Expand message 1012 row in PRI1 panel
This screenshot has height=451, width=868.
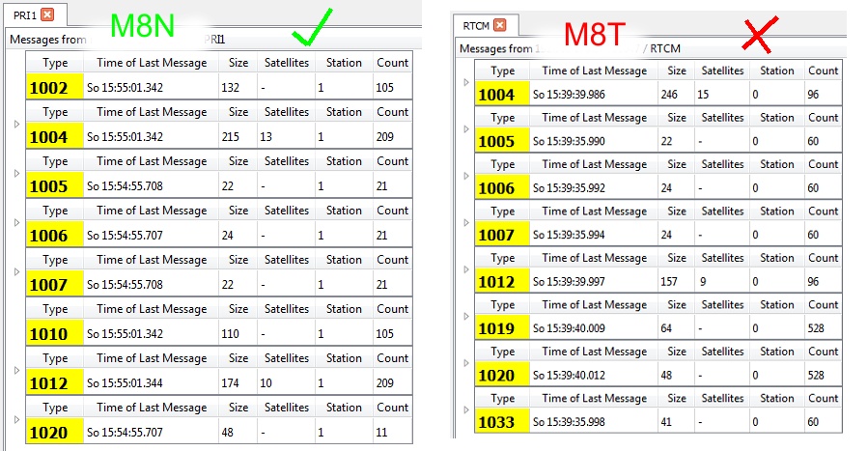(15, 371)
